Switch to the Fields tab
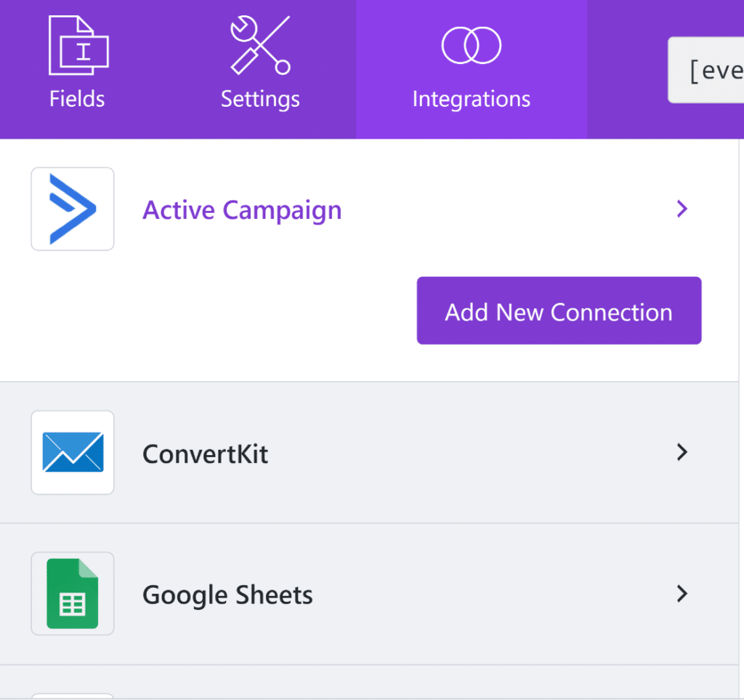Image resolution: width=744 pixels, height=700 pixels. click(x=77, y=69)
